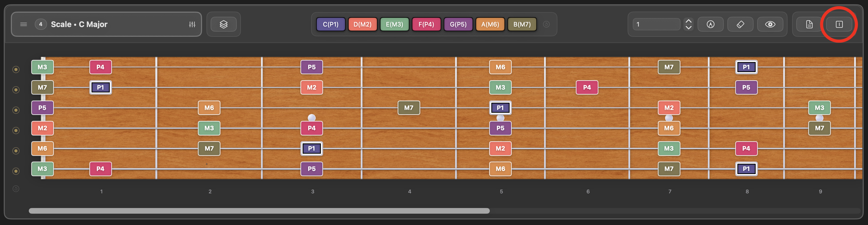Toggle the string selector beside open M7

16,90
